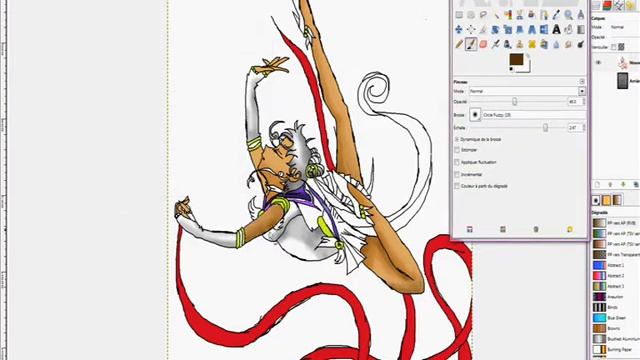Select the Dodge/Burn tool
Image resolution: width=640 pixels, height=360 pixels.
click(580, 44)
